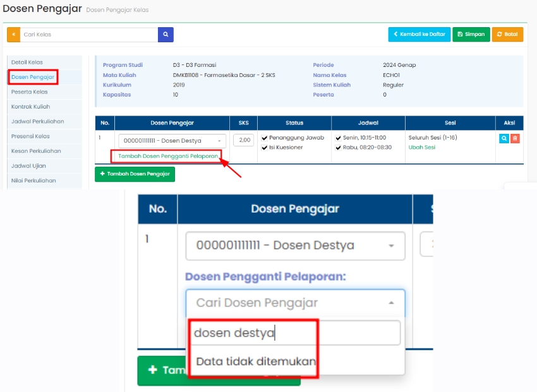Go to Peserta Kelas in the sidebar
537x392 pixels.
[x=30, y=92]
